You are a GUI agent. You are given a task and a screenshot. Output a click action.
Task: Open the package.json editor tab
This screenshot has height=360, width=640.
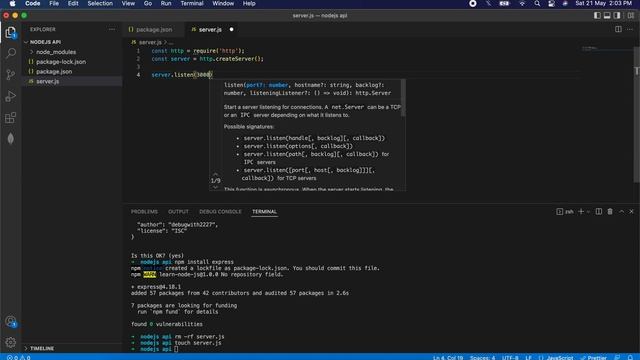153,29
